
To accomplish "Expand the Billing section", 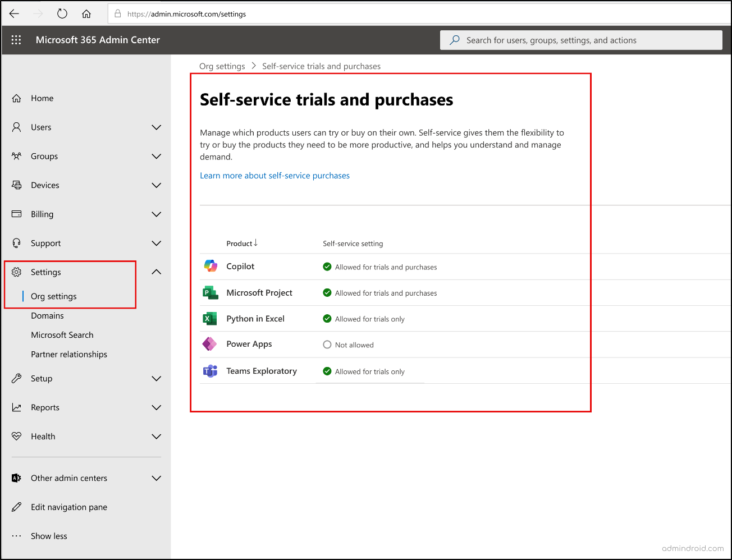I will pyautogui.click(x=156, y=214).
